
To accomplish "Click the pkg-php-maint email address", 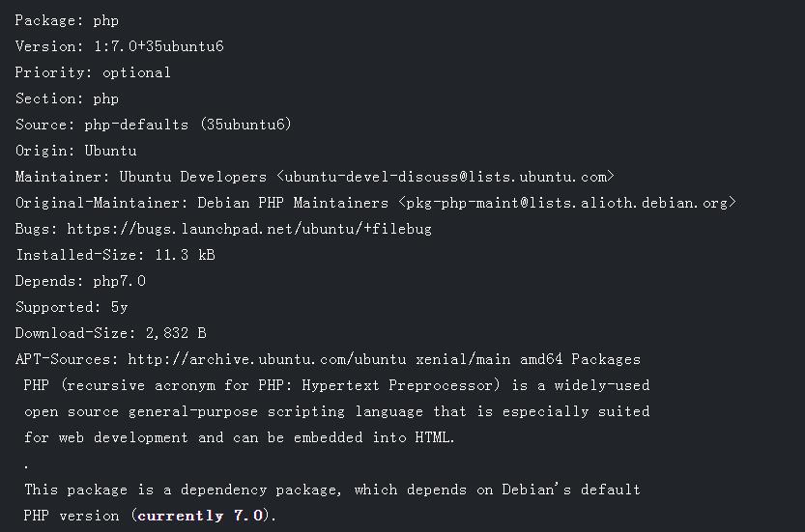I will coord(566,203).
